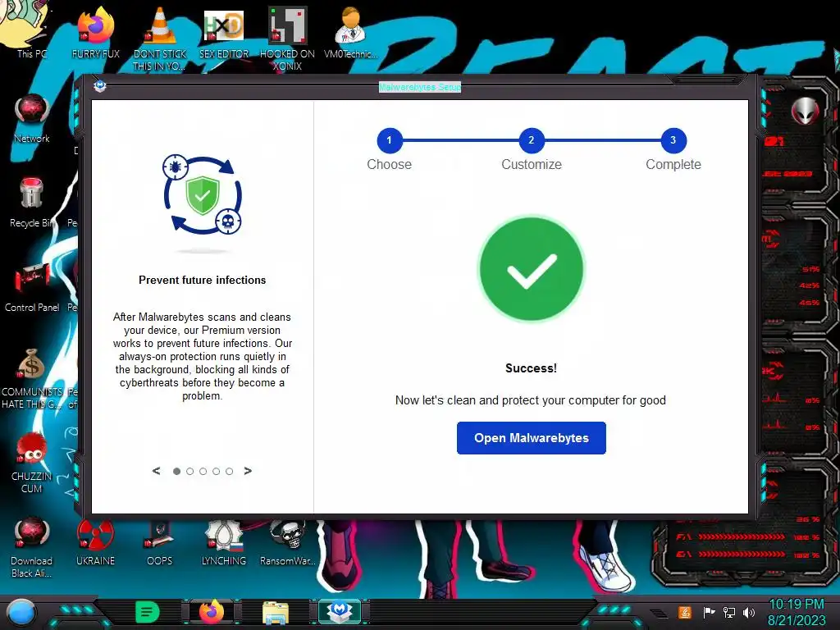Click the 'Success!' heading text
The image size is (840, 630).
tap(531, 368)
